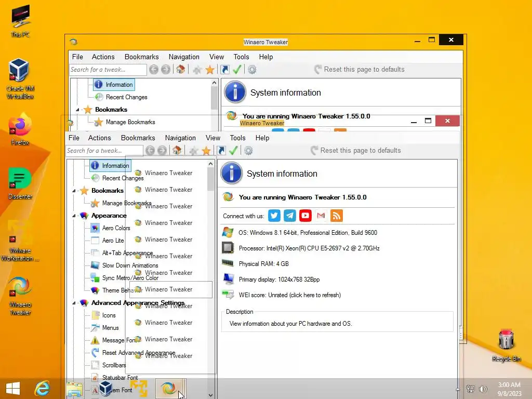Click scroll down arrow of front window tree
The image size is (532, 399).
point(211,395)
